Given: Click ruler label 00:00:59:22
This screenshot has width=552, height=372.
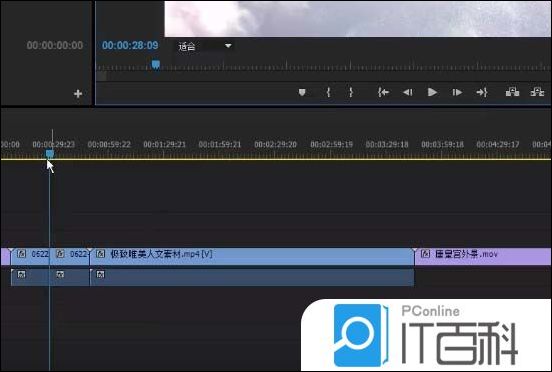Looking at the screenshot, I should tap(109, 144).
